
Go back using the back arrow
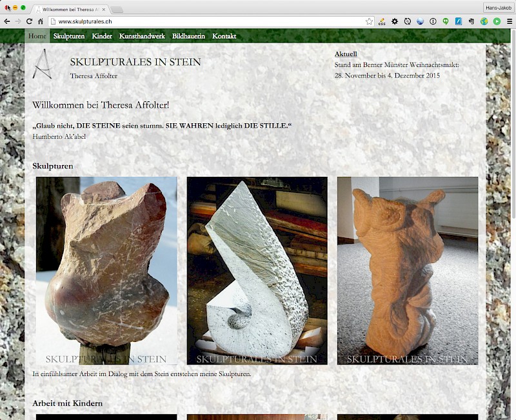click(7, 21)
